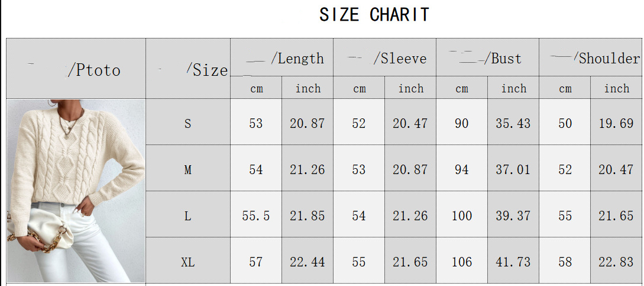Click the 37.01 bust inch cell
Image resolution: width=644 pixels, height=286 pixels.
coord(513,168)
